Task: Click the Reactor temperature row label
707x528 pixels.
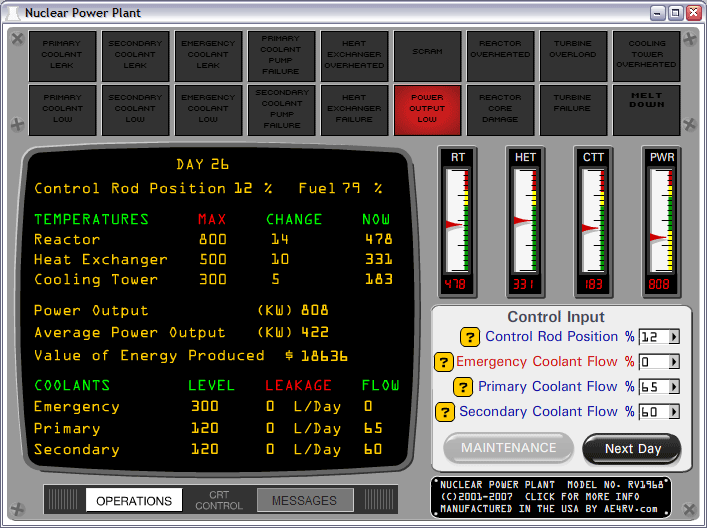Action: 67,239
